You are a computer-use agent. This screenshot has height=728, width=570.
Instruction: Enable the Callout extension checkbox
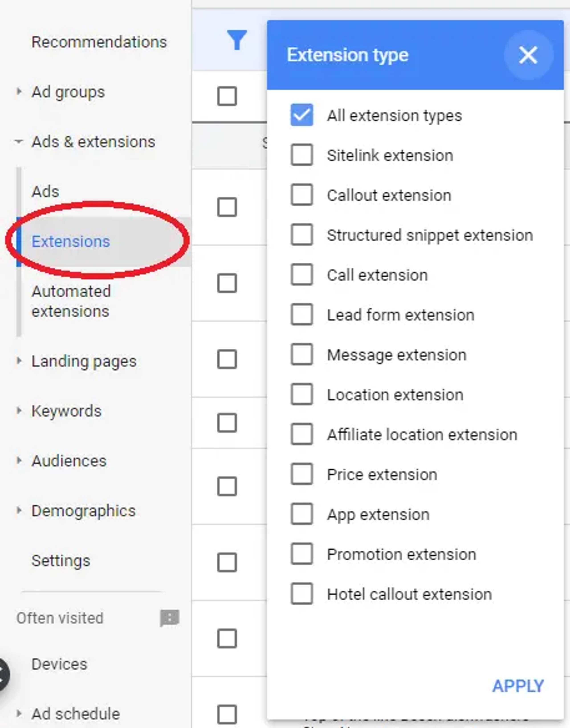(302, 195)
